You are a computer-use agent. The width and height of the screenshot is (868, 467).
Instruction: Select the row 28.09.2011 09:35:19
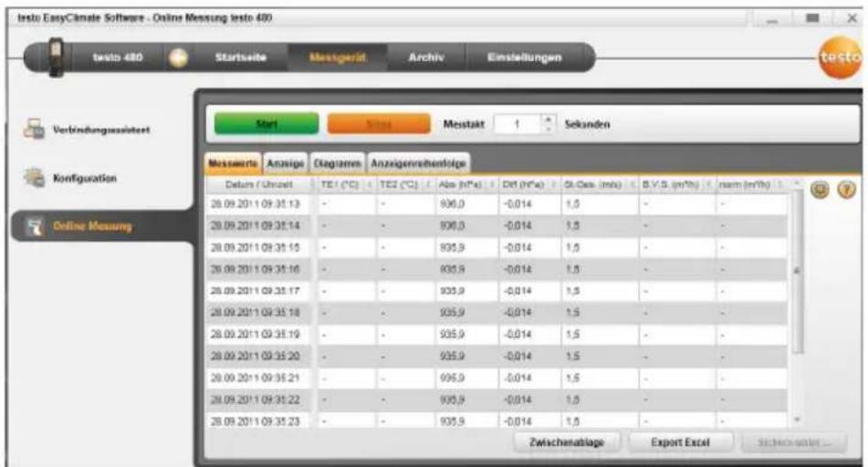click(497, 334)
